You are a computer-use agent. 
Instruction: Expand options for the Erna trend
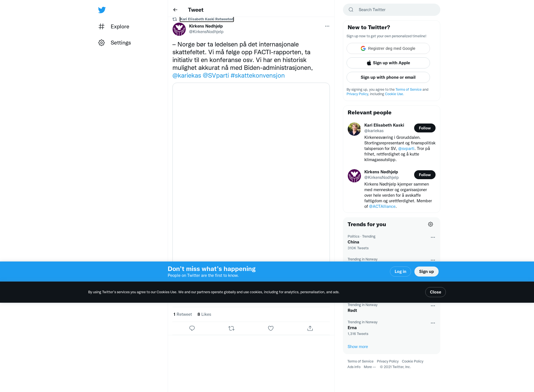coord(433,323)
